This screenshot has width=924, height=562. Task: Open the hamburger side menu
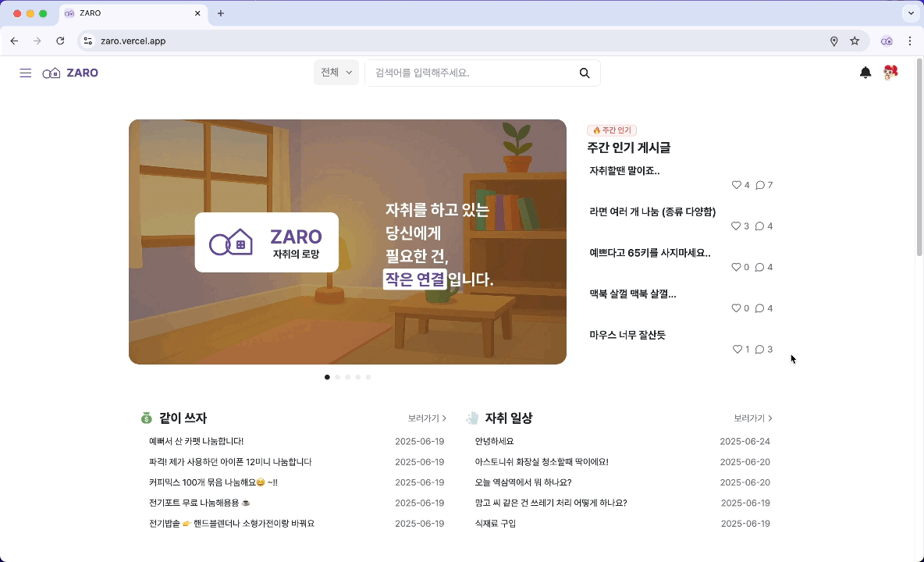(x=25, y=73)
